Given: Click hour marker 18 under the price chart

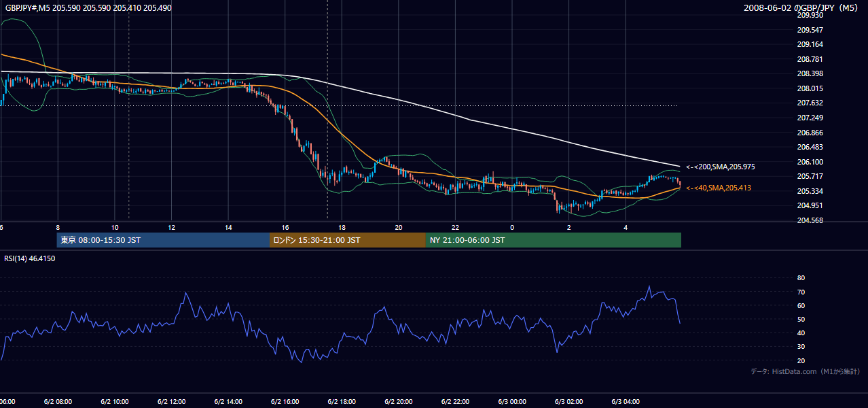Looking at the screenshot, I should 342,228.
